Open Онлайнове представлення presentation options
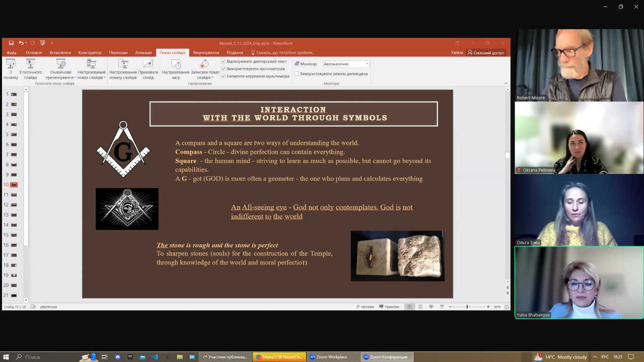The width and height of the screenshot is (644, 362). tap(61, 69)
